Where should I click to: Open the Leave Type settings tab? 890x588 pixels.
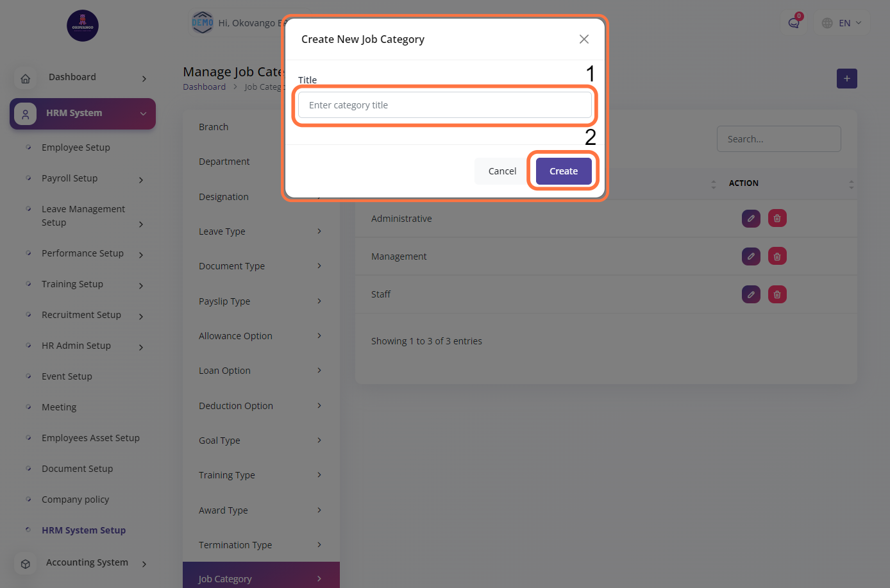click(260, 231)
